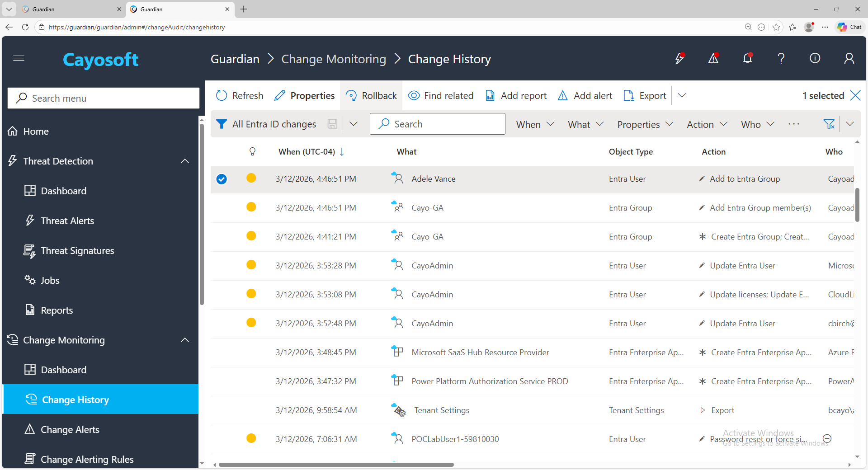Click the info circle icon in header

(x=815, y=58)
